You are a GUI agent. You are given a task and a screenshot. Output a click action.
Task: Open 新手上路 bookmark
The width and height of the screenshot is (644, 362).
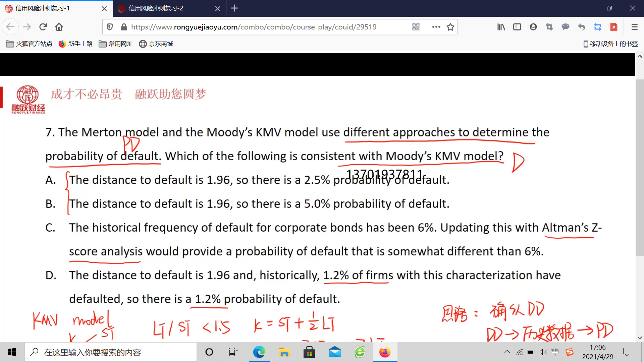[x=76, y=44]
